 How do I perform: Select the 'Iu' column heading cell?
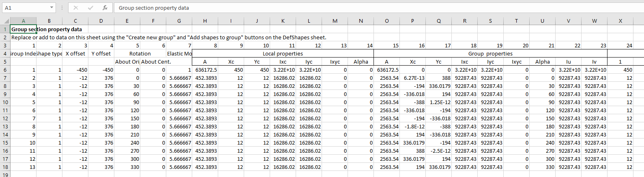[x=568, y=62]
